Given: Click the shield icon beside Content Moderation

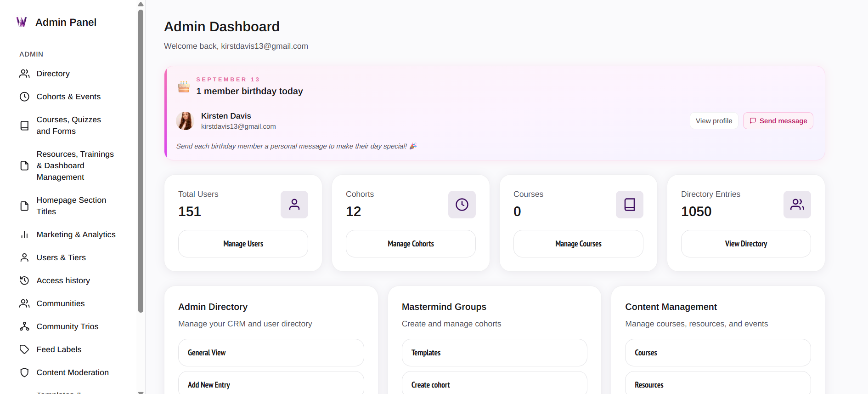Looking at the screenshot, I should click(24, 372).
